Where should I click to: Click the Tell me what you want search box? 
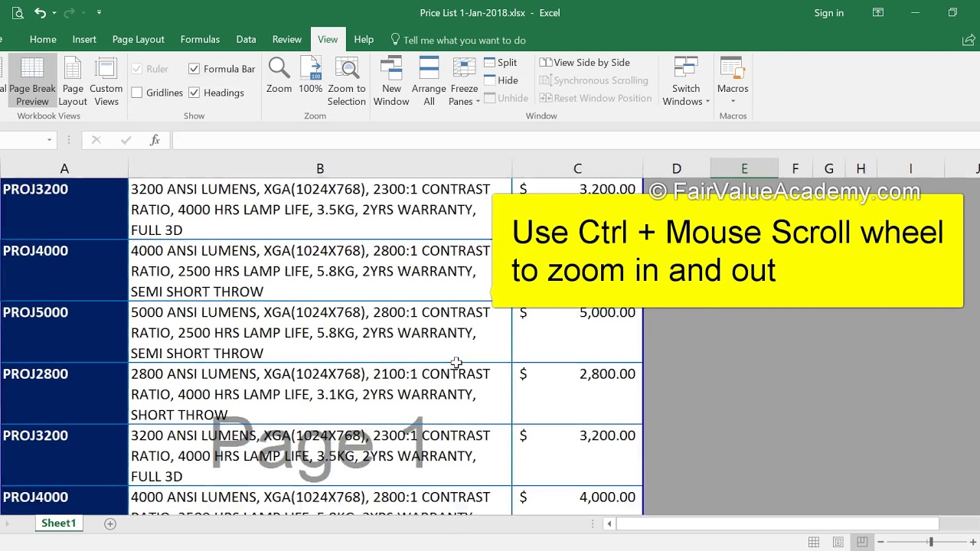[x=458, y=40]
